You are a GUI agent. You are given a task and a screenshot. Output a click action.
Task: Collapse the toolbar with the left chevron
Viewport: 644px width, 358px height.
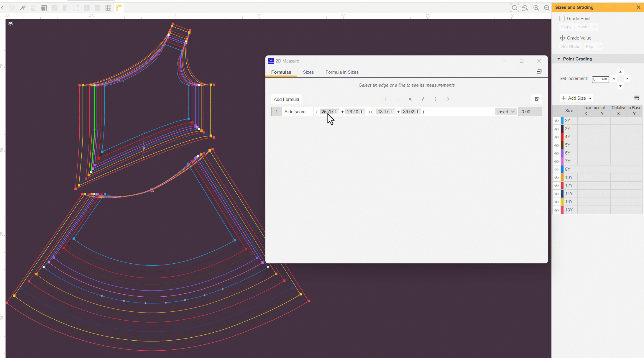click(2, 8)
